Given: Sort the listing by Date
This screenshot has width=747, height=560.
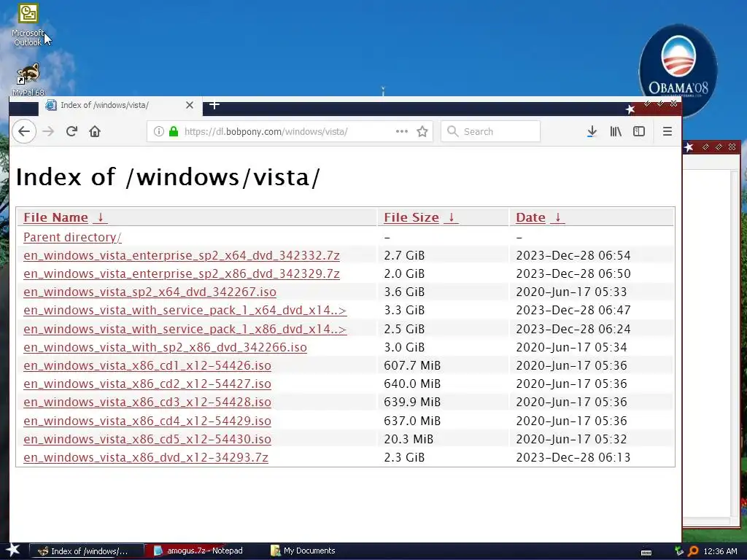Looking at the screenshot, I should [x=530, y=217].
